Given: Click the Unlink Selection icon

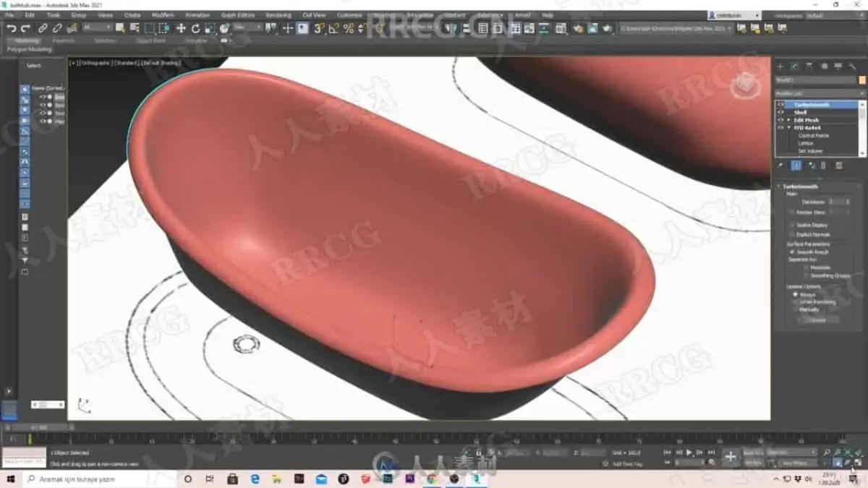Looking at the screenshot, I should coord(57,28).
